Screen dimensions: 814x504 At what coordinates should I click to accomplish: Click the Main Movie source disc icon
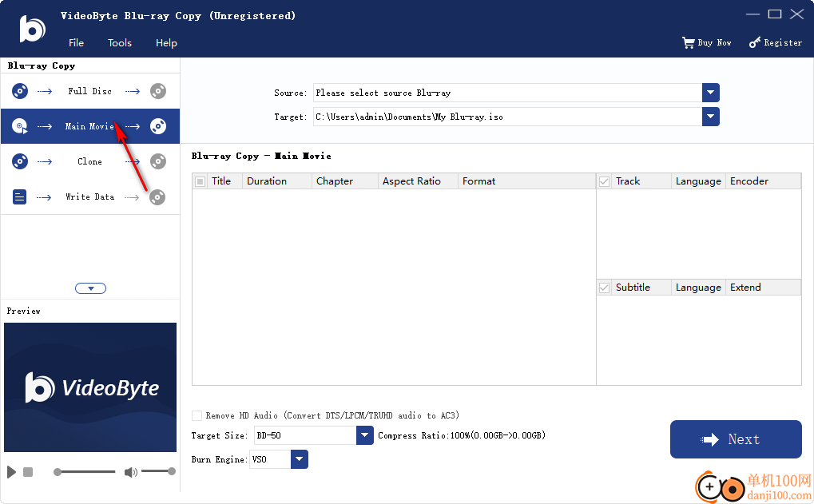point(20,126)
